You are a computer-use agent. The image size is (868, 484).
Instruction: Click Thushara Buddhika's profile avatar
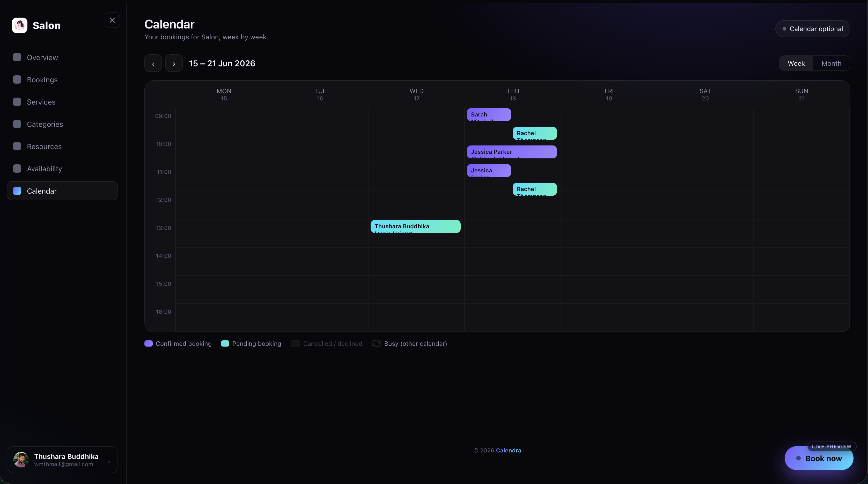[21, 460]
